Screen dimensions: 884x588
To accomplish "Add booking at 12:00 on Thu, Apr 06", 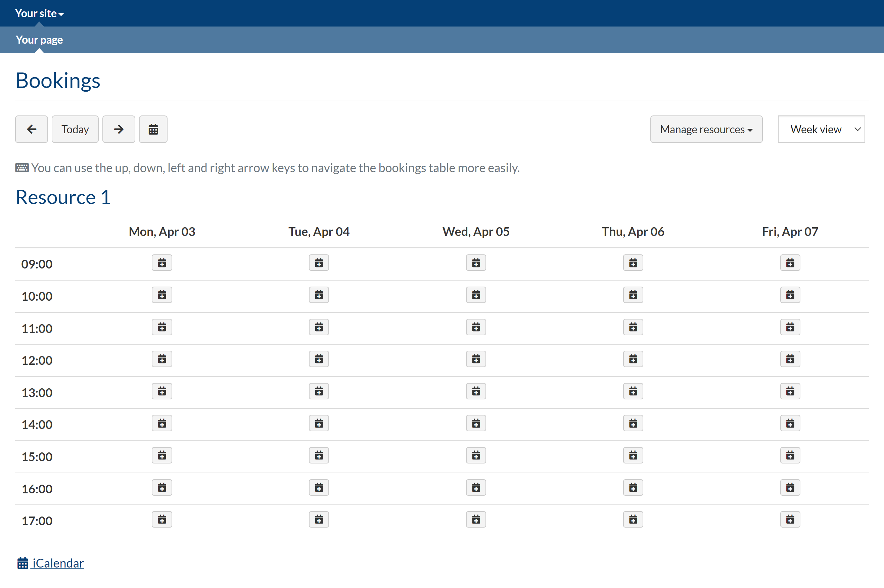I will tap(633, 359).
